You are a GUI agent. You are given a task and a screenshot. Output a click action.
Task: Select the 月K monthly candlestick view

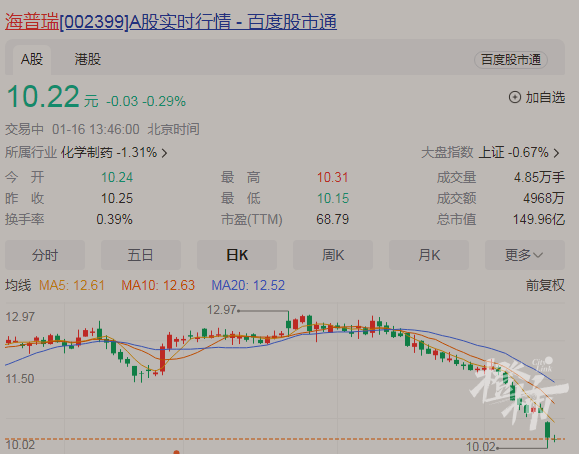[429, 255]
